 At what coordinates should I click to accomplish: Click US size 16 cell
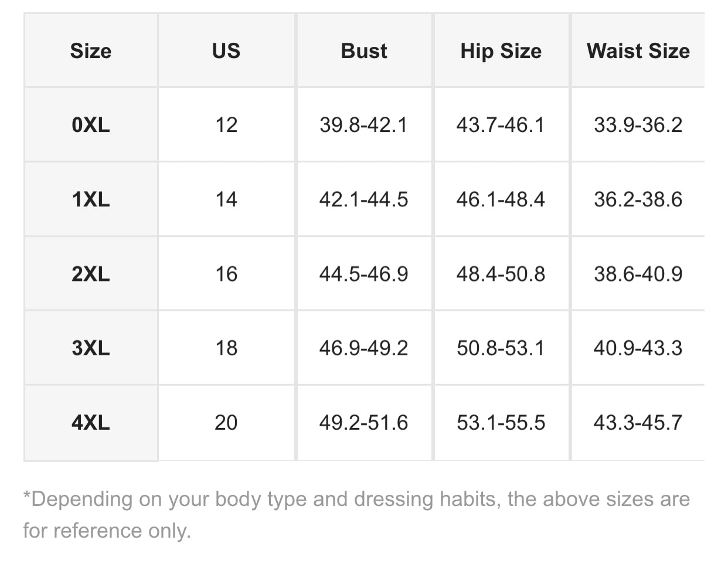click(226, 274)
